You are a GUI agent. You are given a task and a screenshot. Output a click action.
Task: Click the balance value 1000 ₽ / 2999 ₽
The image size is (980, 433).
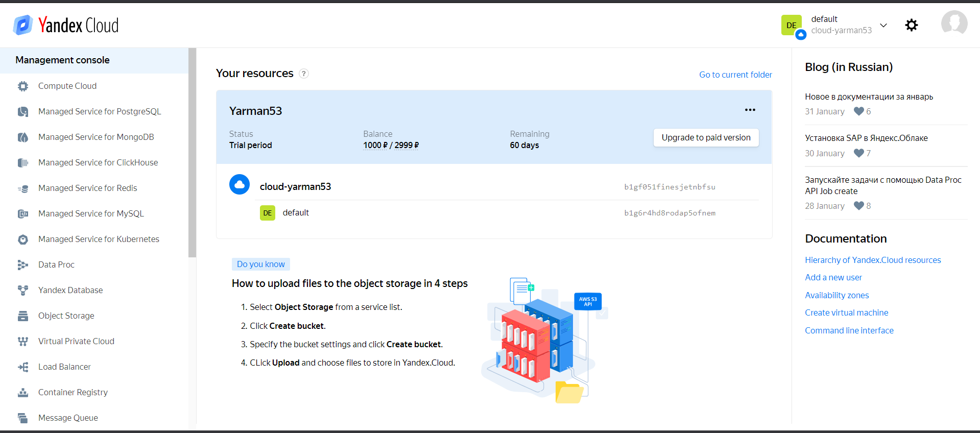click(391, 145)
